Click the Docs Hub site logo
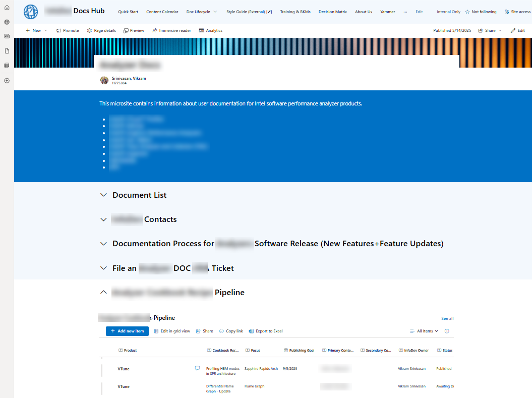The height and width of the screenshot is (398, 532). pyautogui.click(x=31, y=12)
